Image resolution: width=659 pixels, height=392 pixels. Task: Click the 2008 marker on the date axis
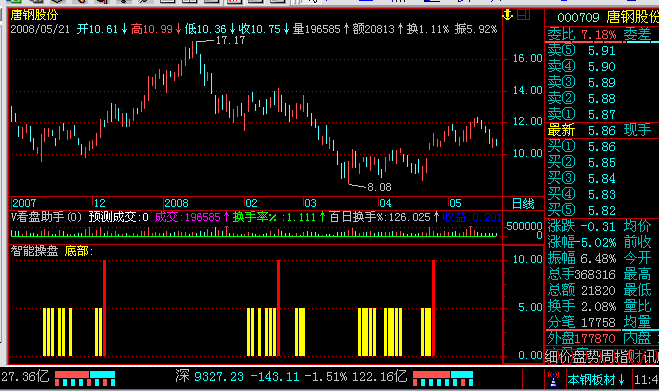[x=176, y=203]
